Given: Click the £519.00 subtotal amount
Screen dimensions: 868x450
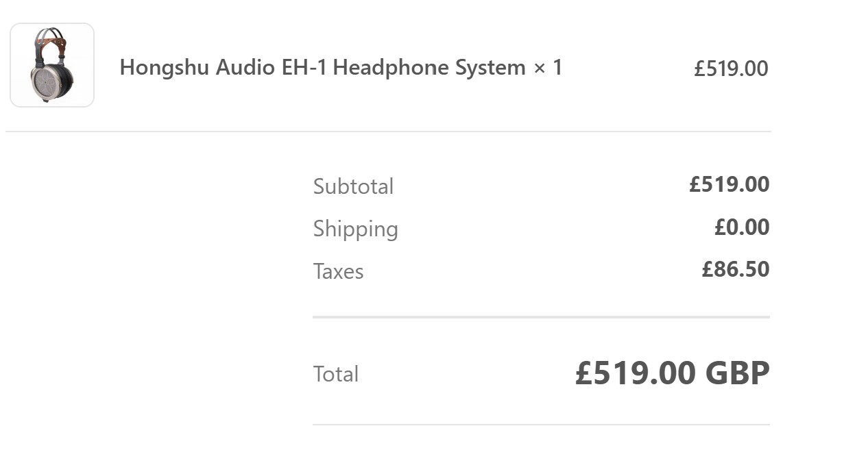Looking at the screenshot, I should [x=730, y=184].
